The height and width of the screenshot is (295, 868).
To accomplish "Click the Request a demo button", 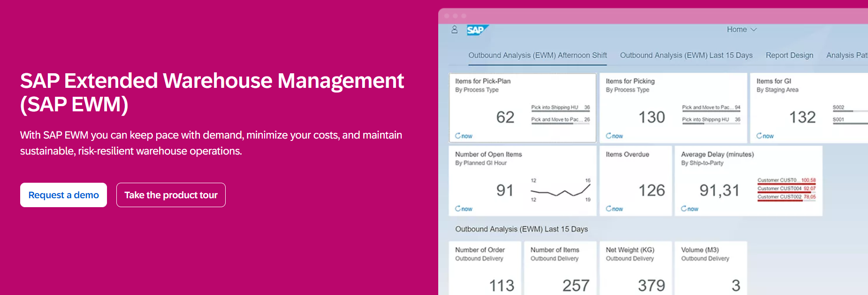I will (x=63, y=195).
